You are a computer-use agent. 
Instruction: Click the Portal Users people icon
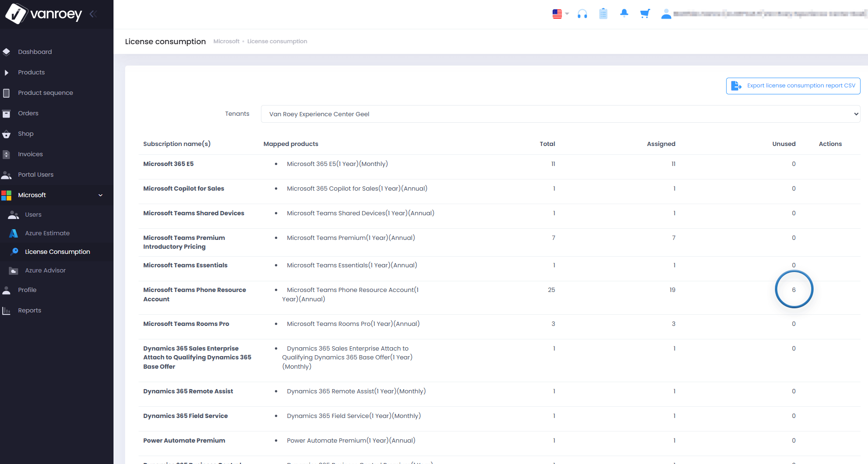7,175
